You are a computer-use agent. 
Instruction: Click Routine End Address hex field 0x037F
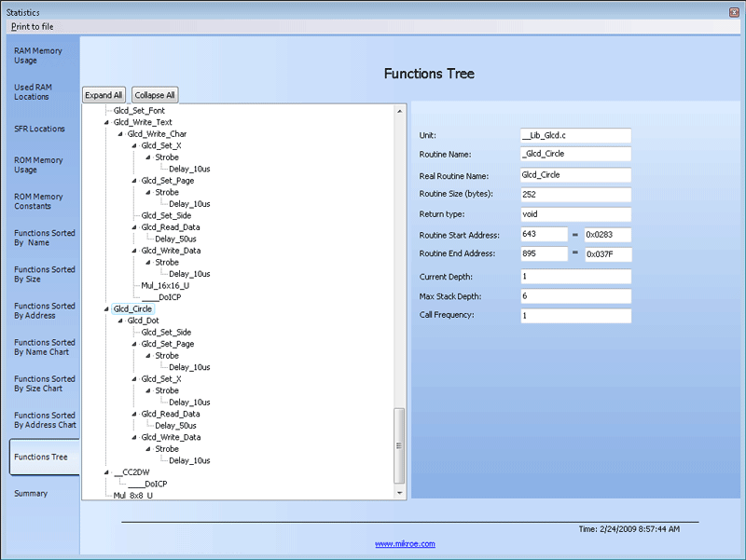[x=609, y=254]
